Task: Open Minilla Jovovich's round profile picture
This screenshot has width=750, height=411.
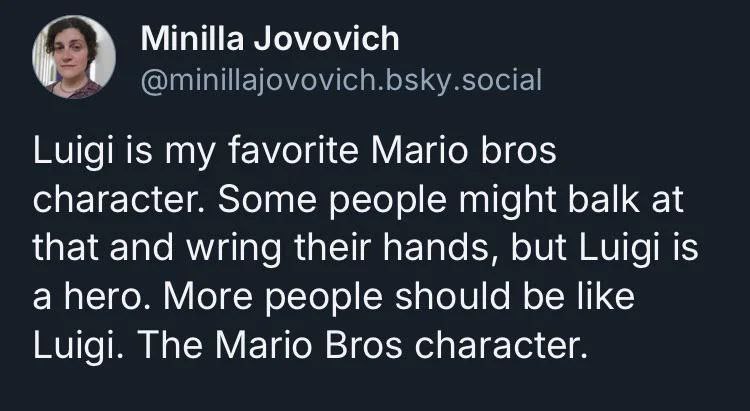Action: point(74,57)
